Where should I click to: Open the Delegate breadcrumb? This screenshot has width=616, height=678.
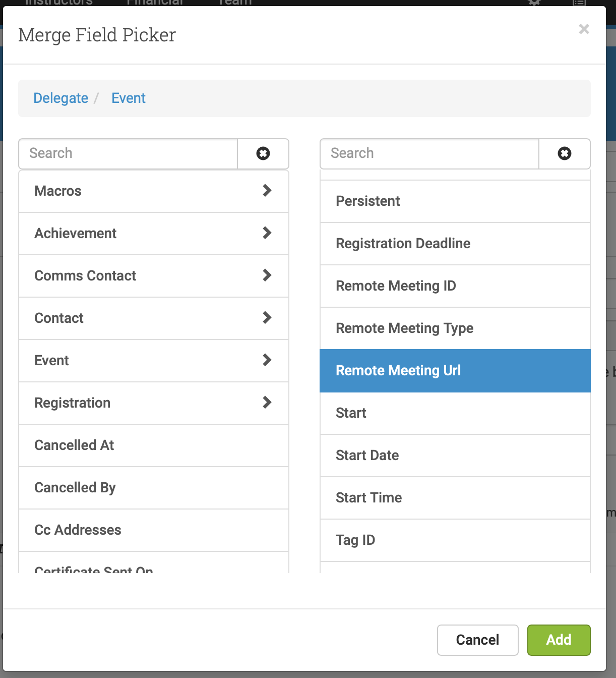pos(60,98)
